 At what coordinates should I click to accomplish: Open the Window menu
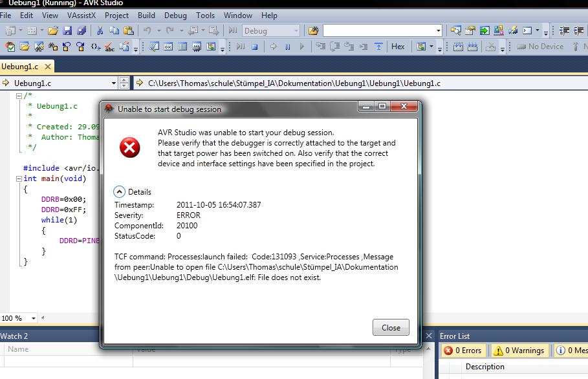(238, 16)
